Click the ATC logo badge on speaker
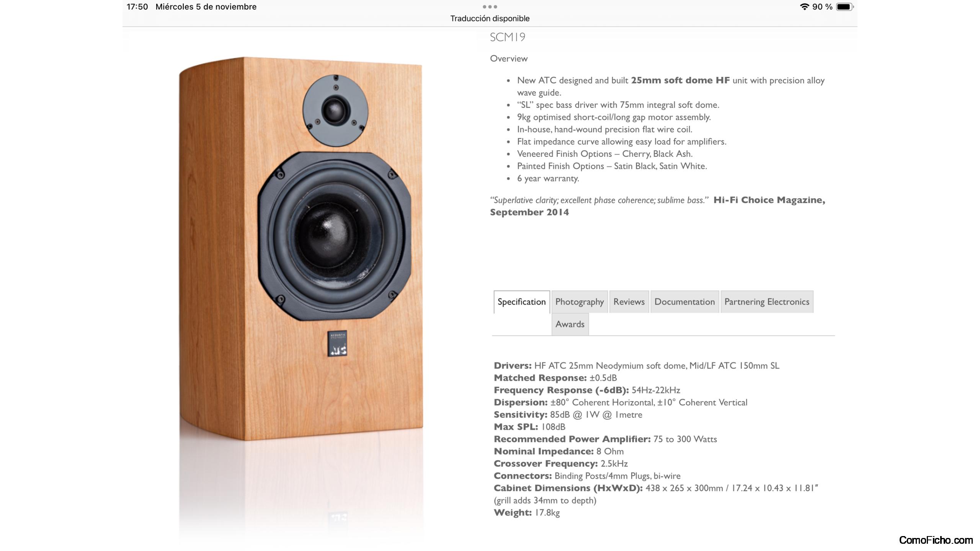Viewport: 980px width, 551px height. (337, 343)
